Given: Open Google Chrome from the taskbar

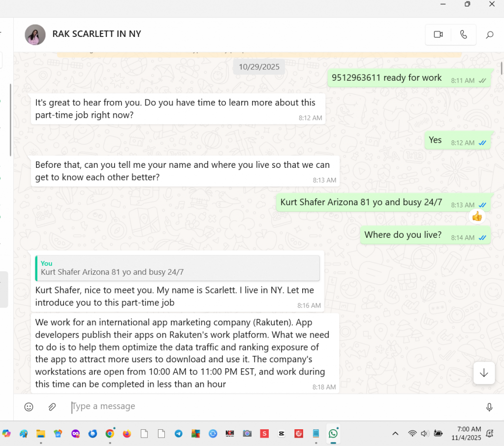Looking at the screenshot, I should [x=110, y=434].
